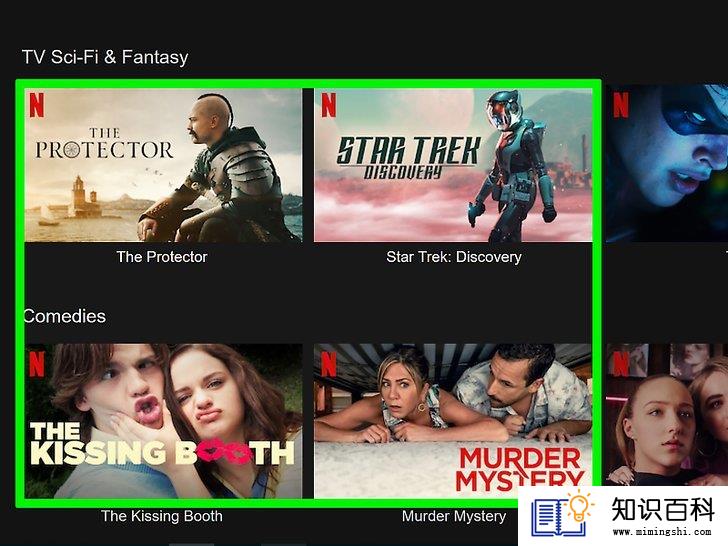This screenshot has height=546, width=728.
Task: Click the Netflix N logo on Star Trek: Discovery
Action: pos(328,105)
